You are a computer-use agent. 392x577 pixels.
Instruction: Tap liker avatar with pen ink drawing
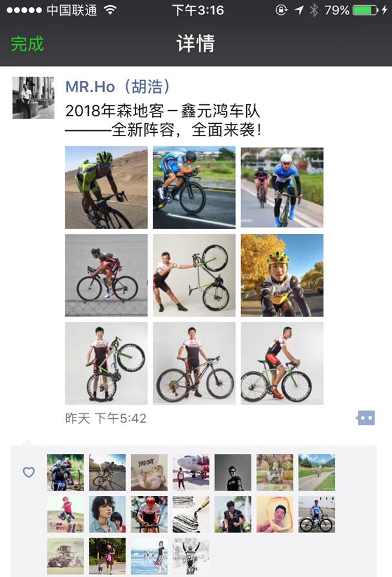click(x=191, y=514)
